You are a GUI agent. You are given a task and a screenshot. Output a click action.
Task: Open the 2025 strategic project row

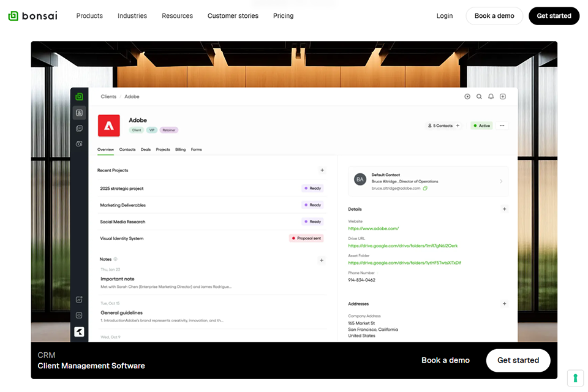click(211, 188)
